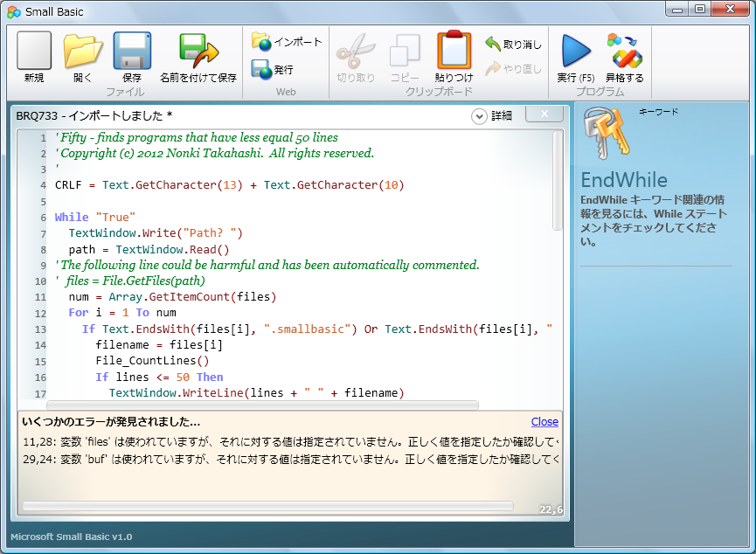Click the error panel horizontal scrollbar
This screenshot has width=756, height=554.
pos(267,506)
